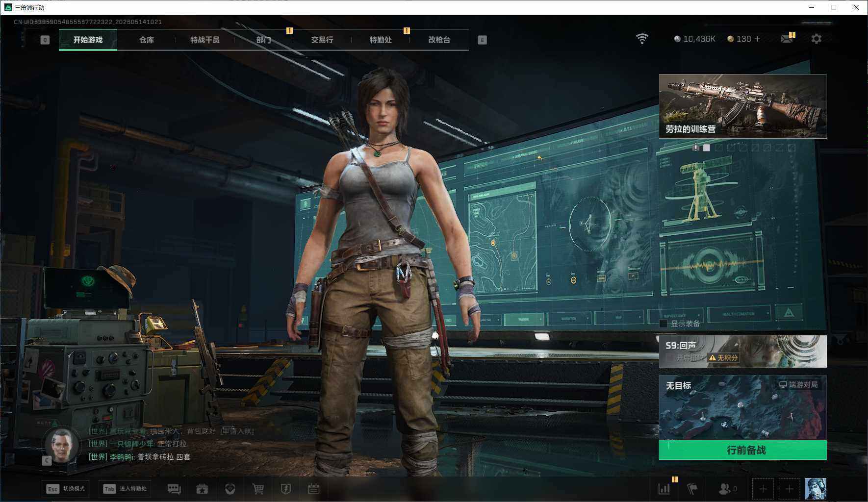Open the S9:回声 season card
This screenshot has height=502, width=868.
[x=742, y=351]
